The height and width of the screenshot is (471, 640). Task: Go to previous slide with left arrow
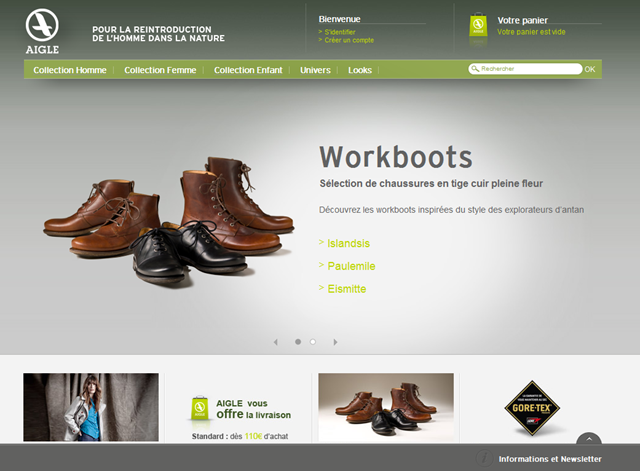point(276,342)
